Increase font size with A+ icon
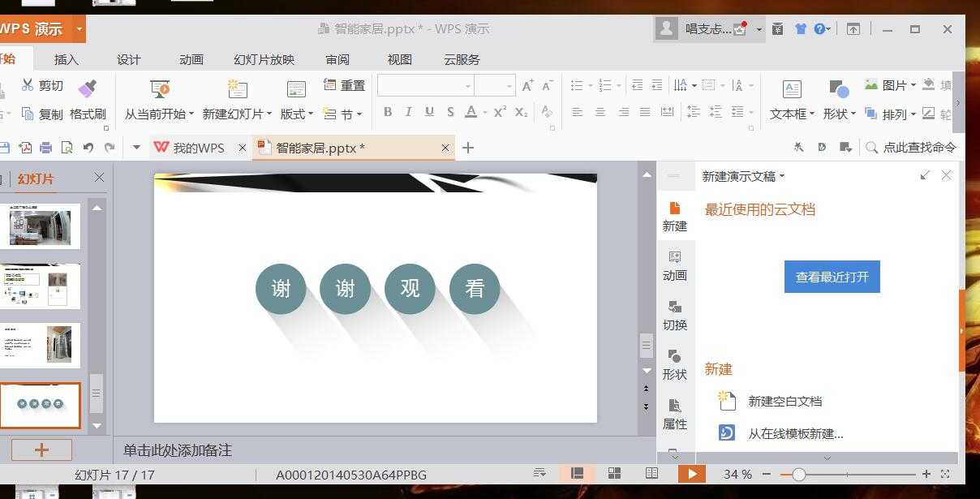980x499 pixels. click(x=527, y=85)
